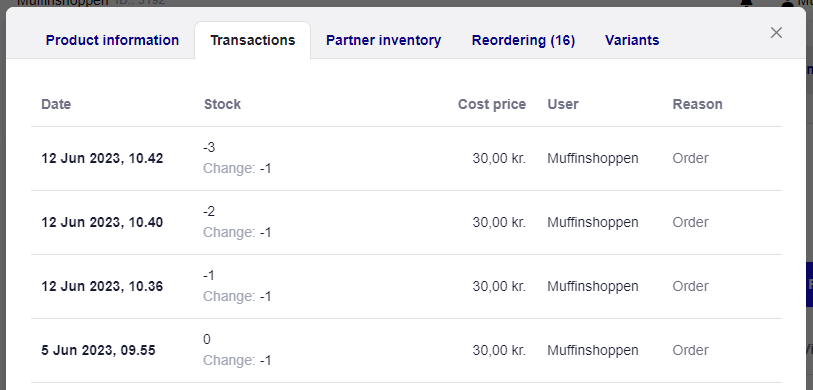This screenshot has height=390, width=813.
Task: Go to the Variants tab
Action: coord(632,40)
